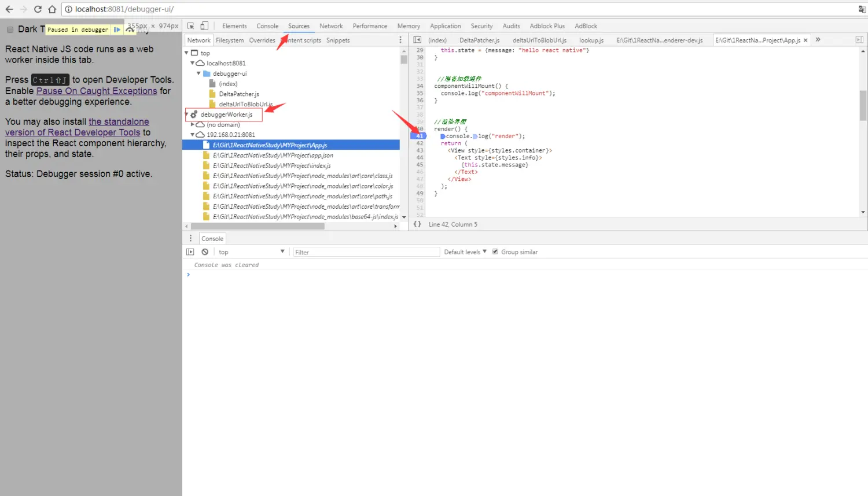The width and height of the screenshot is (868, 496).
Task: Select the Filesystem navigator tab
Action: pyautogui.click(x=230, y=40)
